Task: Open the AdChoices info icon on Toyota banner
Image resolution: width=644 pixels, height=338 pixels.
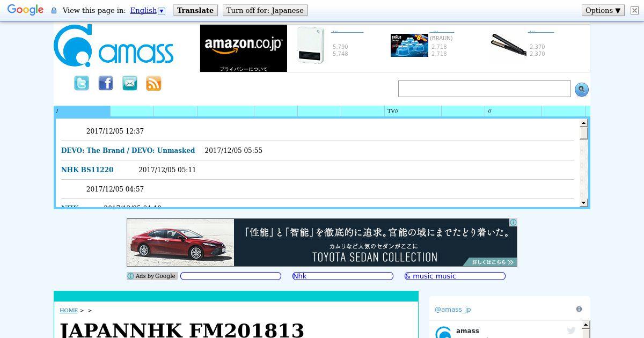Action: tap(513, 222)
